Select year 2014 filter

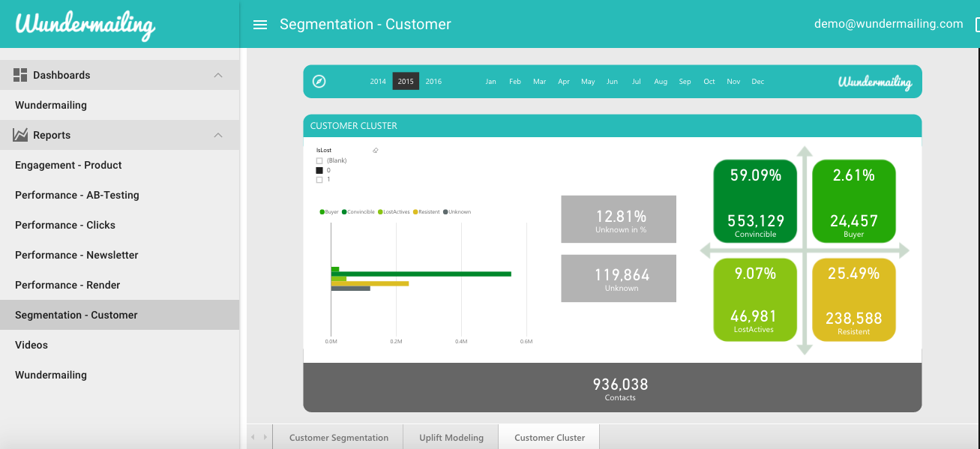pos(378,82)
